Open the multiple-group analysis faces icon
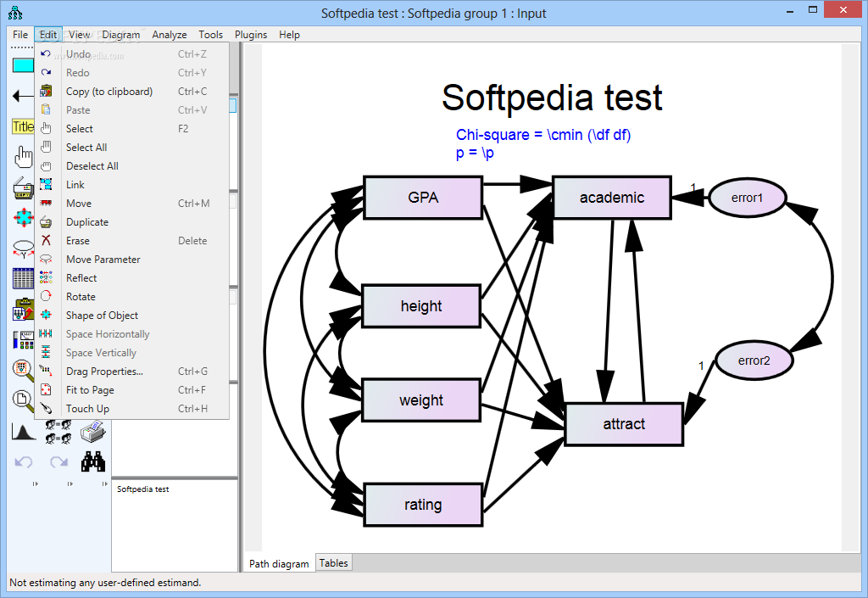The width and height of the screenshot is (868, 598). point(58,432)
